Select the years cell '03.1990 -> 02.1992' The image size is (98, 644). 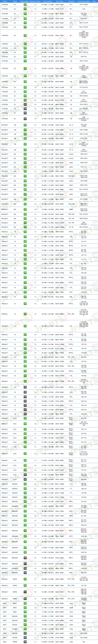click(x=47, y=642)
